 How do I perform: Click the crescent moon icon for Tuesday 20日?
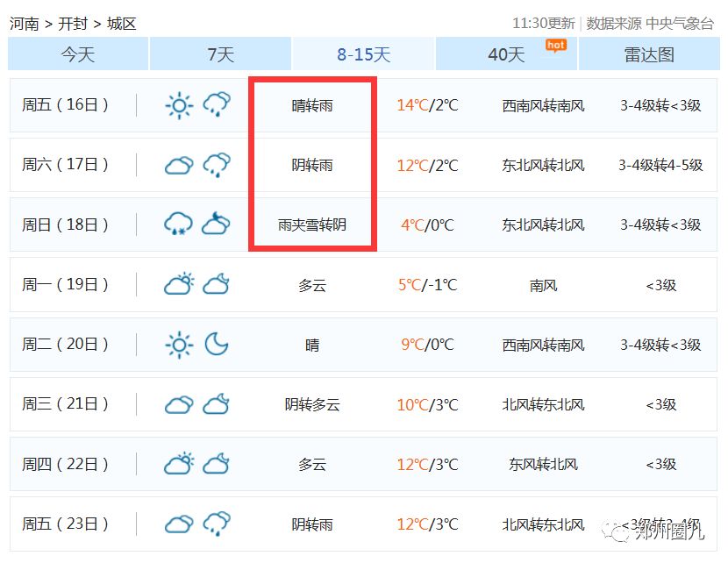(217, 345)
